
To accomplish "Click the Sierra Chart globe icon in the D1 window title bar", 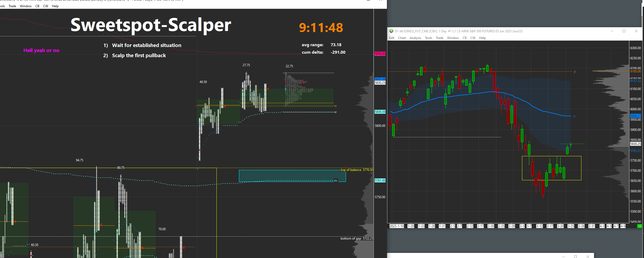I will pos(391,31).
